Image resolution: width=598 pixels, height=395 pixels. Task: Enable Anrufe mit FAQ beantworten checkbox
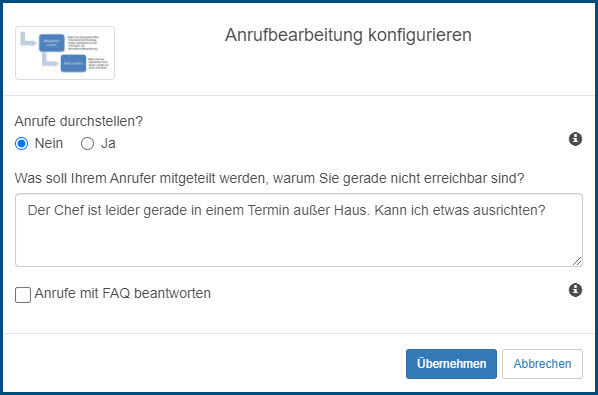(23, 295)
